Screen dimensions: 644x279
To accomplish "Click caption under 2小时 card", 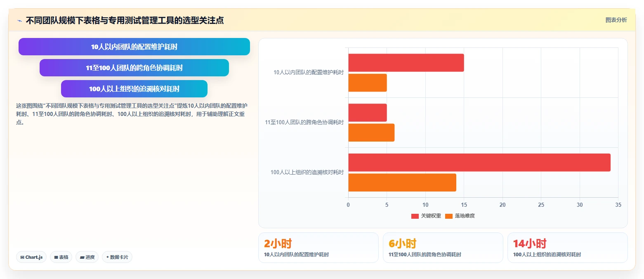I will tap(296, 255).
